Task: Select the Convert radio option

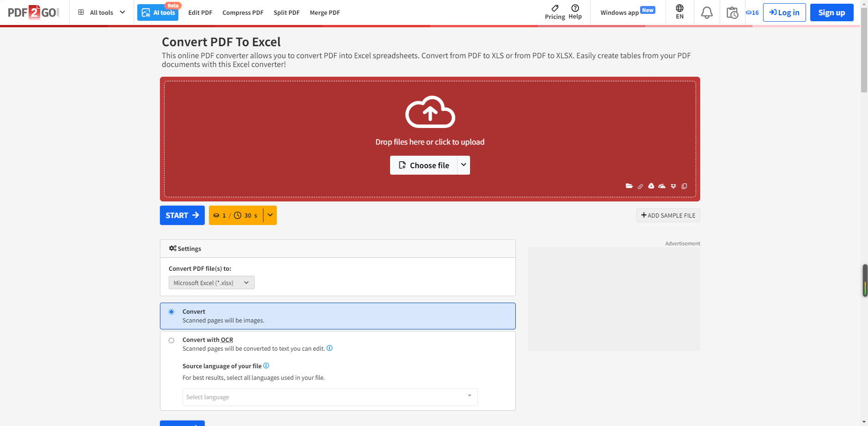Action: (x=171, y=312)
